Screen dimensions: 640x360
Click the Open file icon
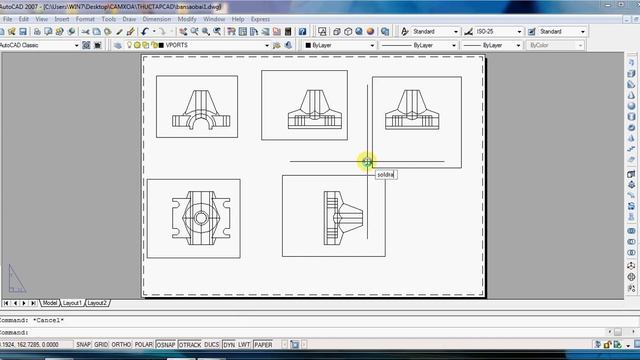12,31
